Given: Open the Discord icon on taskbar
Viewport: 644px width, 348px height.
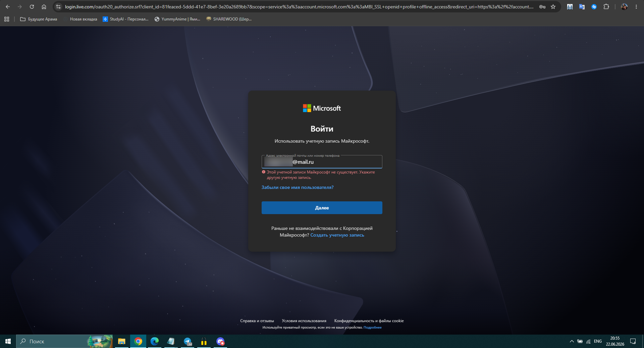Looking at the screenshot, I should (220, 341).
